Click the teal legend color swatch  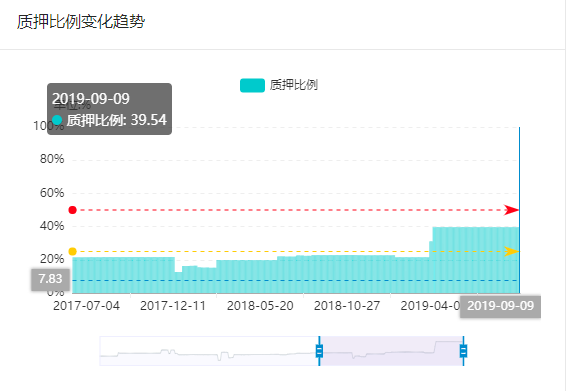tap(252, 86)
